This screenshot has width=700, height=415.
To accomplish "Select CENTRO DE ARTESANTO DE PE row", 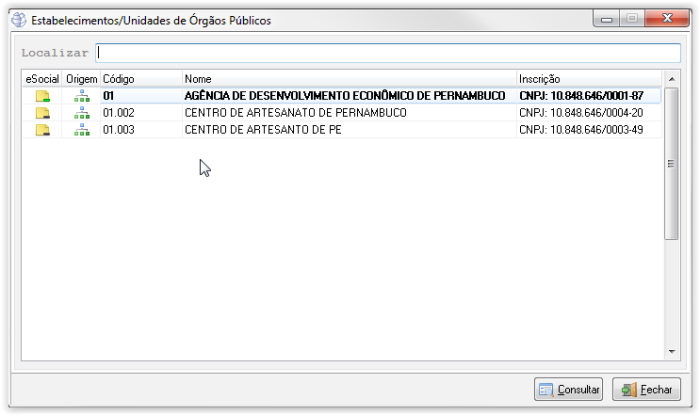I will pos(263,130).
